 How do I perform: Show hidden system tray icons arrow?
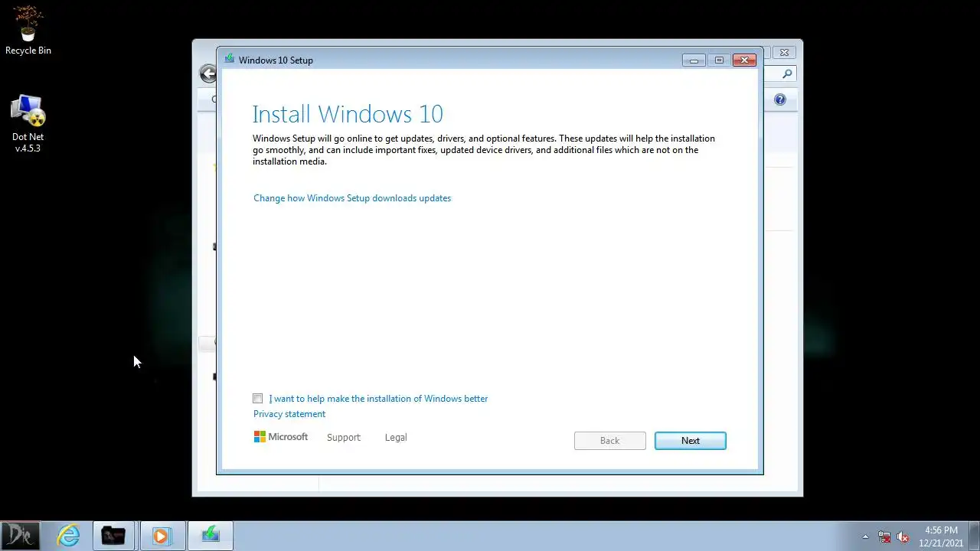click(x=865, y=536)
